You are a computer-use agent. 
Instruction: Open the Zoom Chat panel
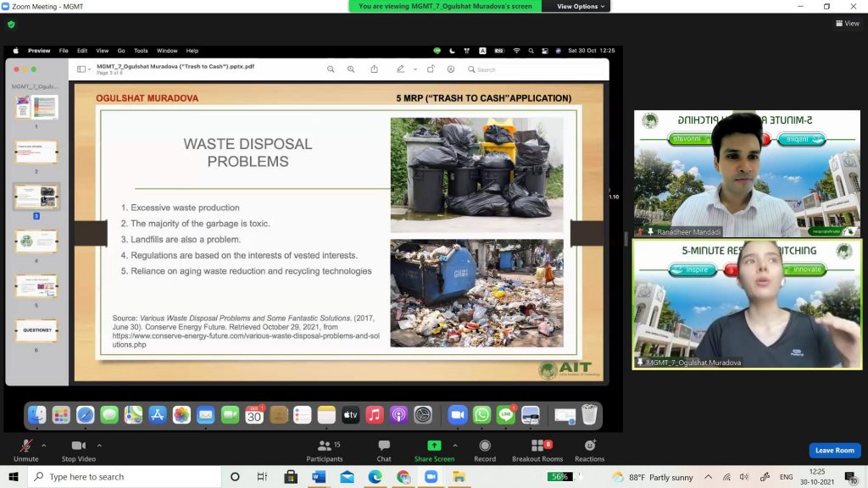pyautogui.click(x=384, y=451)
